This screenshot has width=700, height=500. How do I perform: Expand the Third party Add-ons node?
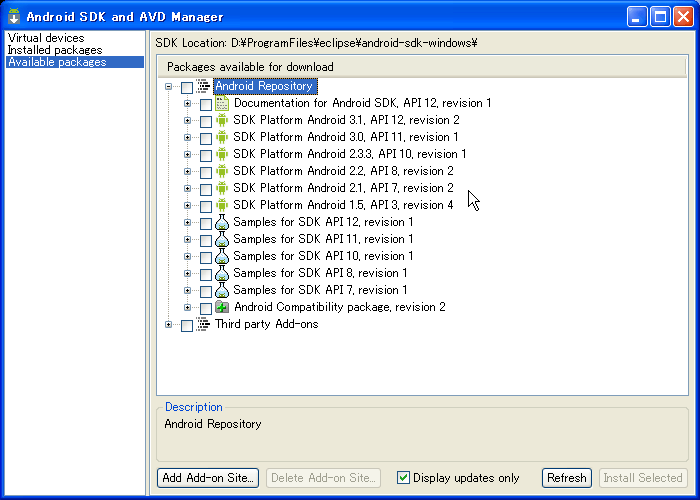(168, 324)
